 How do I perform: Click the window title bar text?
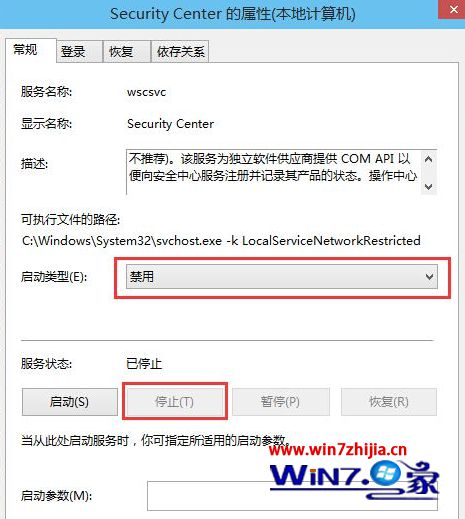click(x=233, y=14)
